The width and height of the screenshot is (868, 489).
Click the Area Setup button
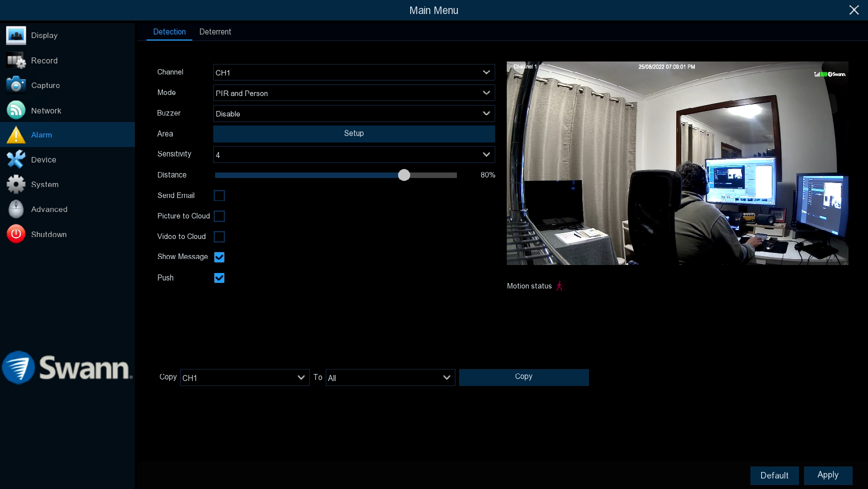pos(354,133)
